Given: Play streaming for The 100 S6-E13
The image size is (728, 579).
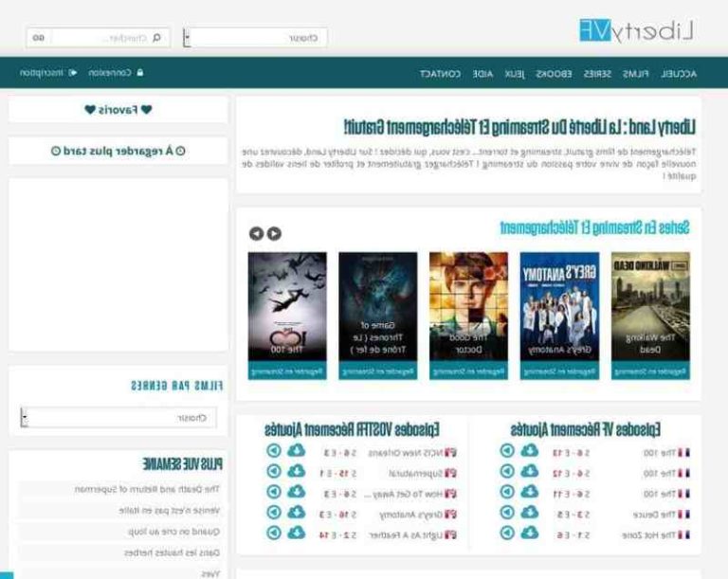Looking at the screenshot, I should [507, 450].
